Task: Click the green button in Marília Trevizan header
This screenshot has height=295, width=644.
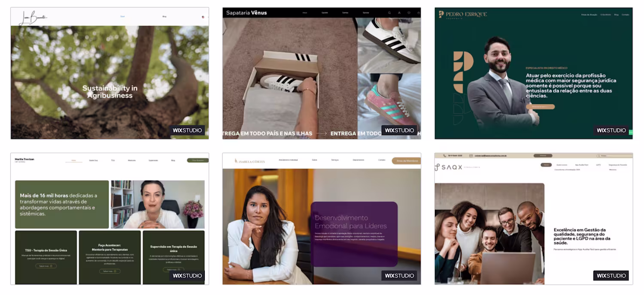Action: click(197, 160)
